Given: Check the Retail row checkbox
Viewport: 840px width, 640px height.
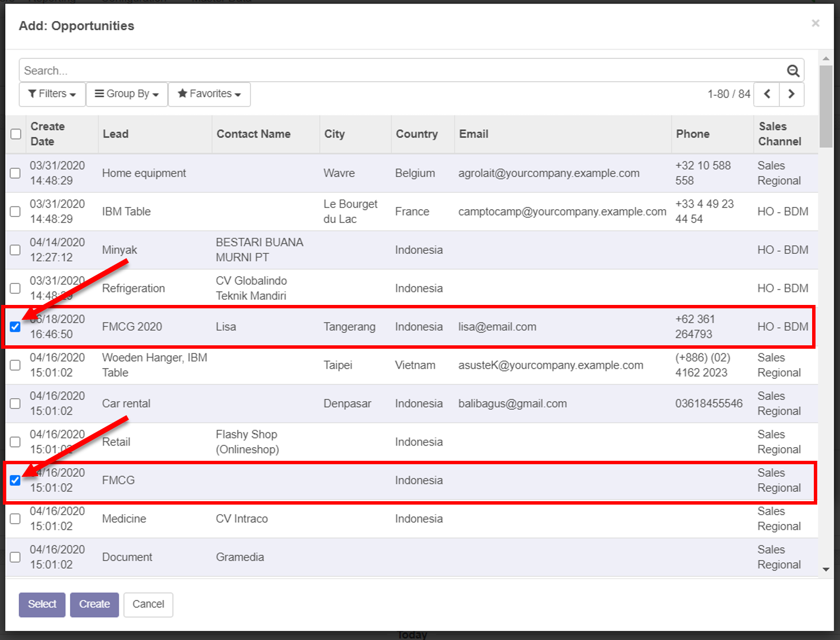Looking at the screenshot, I should click(x=15, y=442).
